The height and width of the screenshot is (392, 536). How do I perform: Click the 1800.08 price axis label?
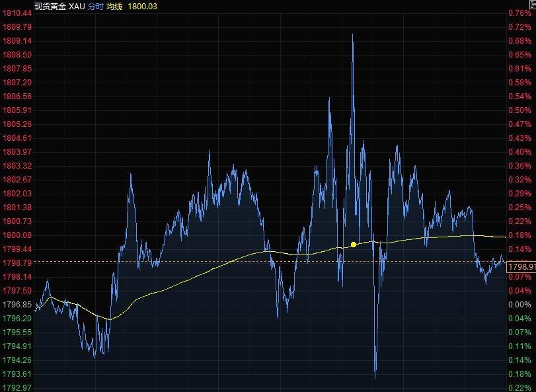click(x=17, y=235)
